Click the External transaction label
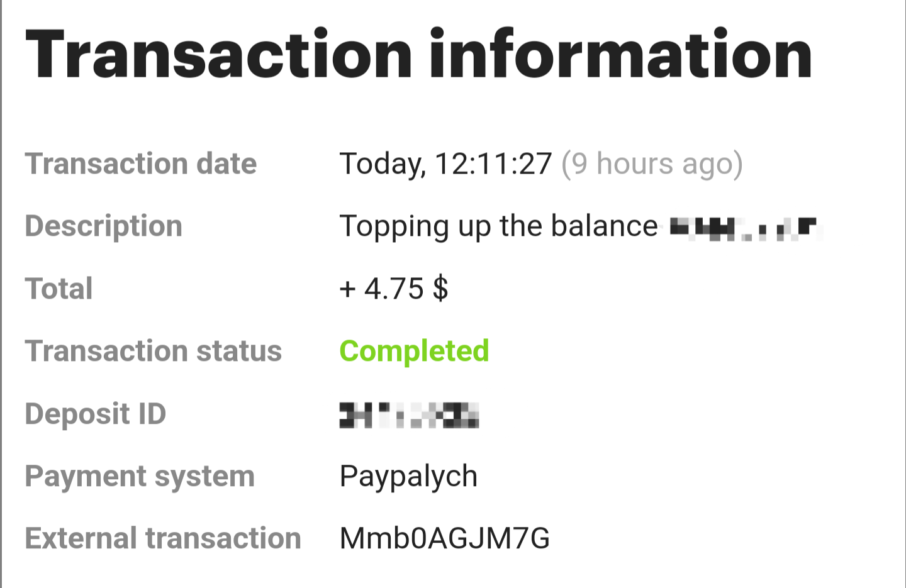Viewport: 906px width, 588px height. [x=163, y=538]
